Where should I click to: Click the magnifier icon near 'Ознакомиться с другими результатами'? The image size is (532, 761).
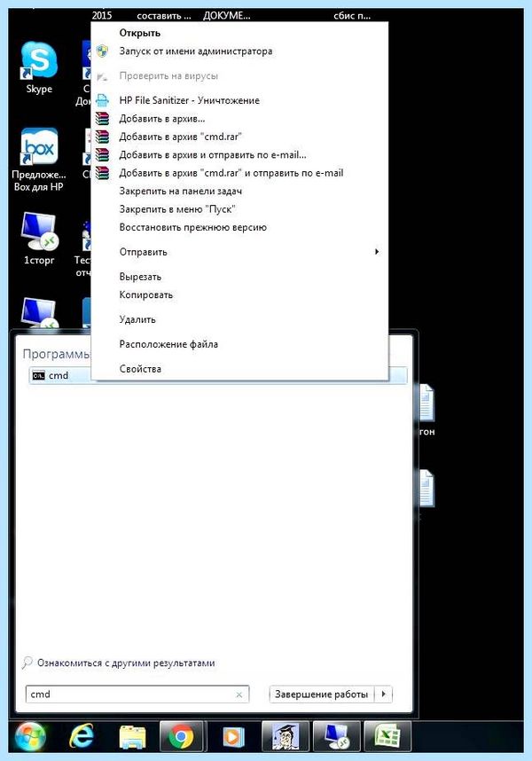[27, 663]
